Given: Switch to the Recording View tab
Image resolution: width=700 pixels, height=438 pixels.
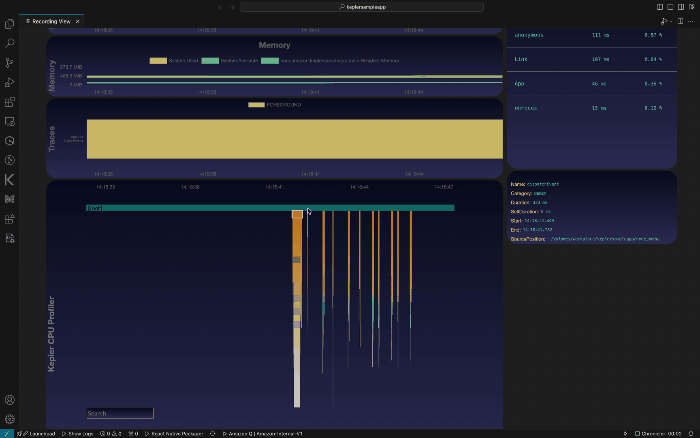Looking at the screenshot, I should 48,20.
